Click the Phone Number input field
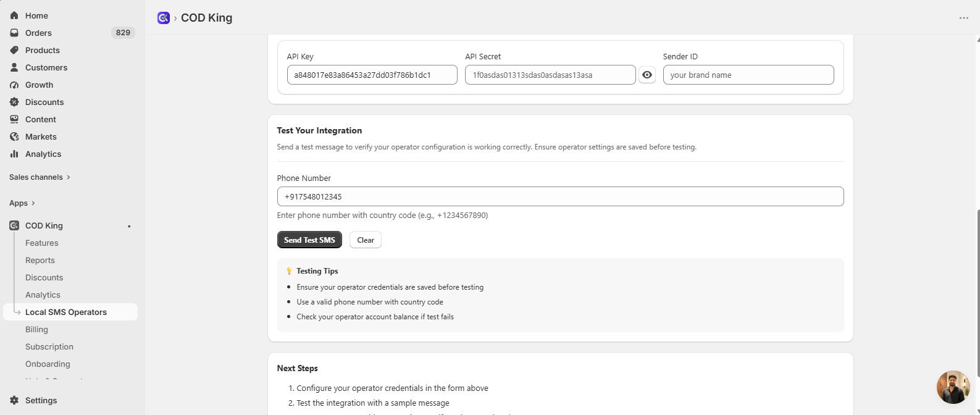This screenshot has width=980, height=415. tap(560, 196)
